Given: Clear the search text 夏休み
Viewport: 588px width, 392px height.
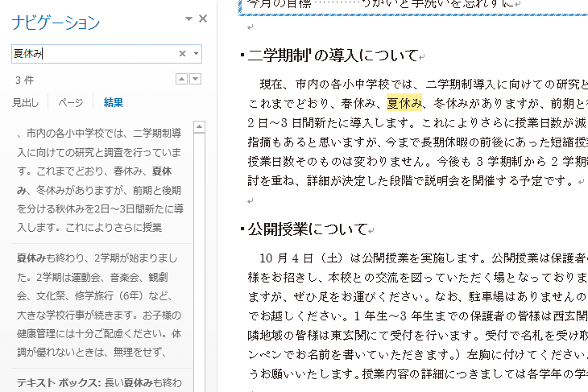Looking at the screenshot, I should 182,54.
